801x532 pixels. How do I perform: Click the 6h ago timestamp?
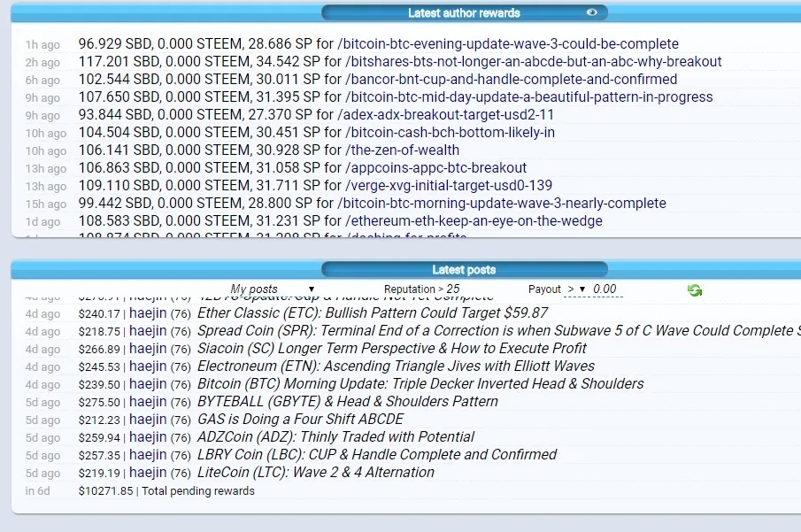pos(42,81)
